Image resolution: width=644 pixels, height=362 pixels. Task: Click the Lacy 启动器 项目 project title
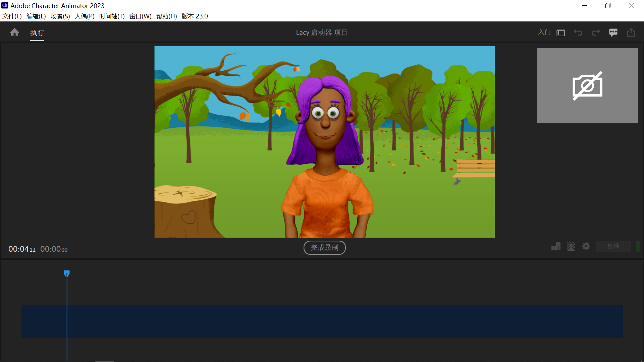(322, 33)
